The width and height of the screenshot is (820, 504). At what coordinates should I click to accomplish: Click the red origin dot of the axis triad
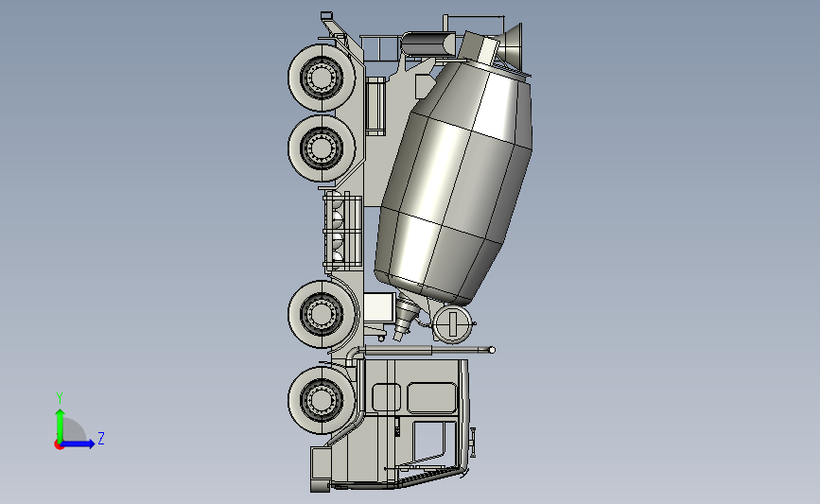tap(59, 445)
